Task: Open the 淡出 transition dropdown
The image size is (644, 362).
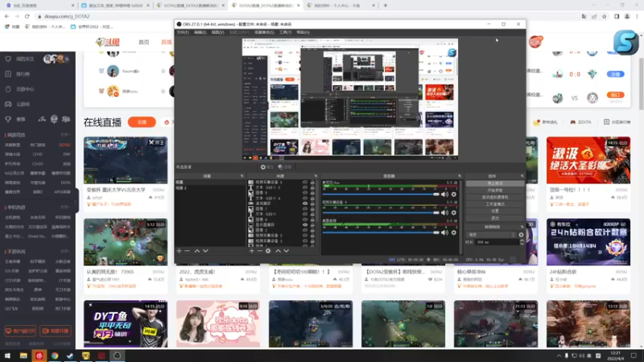Action: (x=492, y=235)
